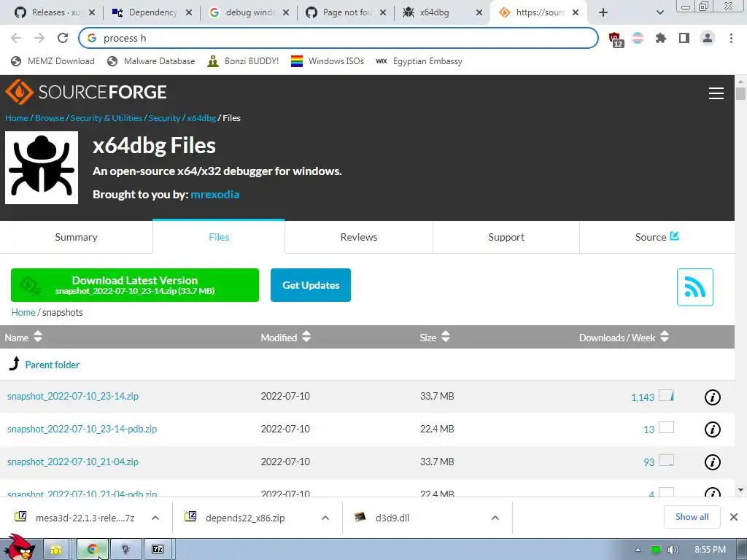
Task: Open MEMZ Download bookmark
Action: pos(53,61)
